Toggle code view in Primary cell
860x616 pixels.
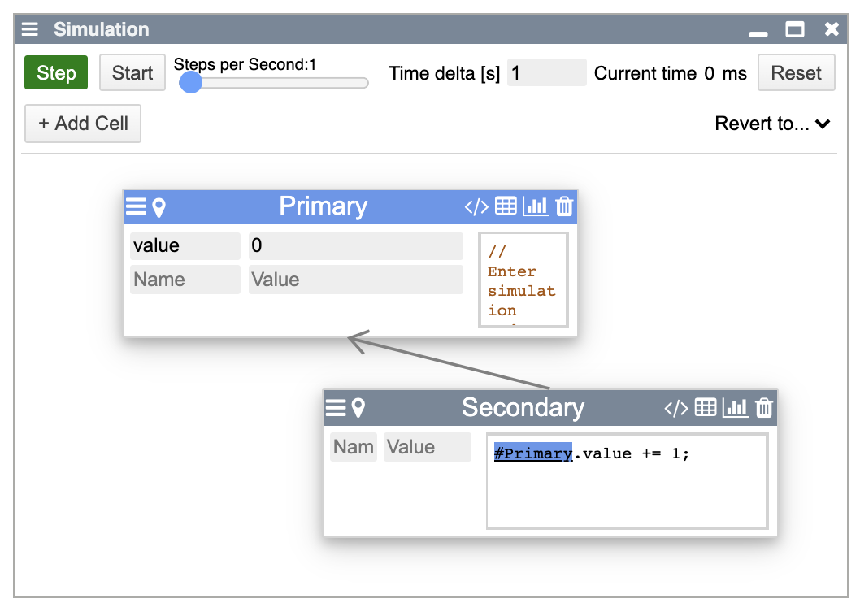pos(476,206)
